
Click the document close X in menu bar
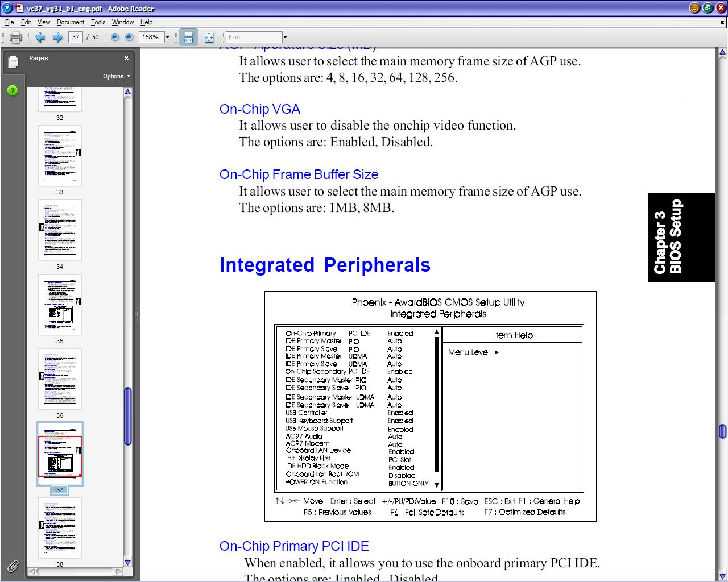point(722,23)
